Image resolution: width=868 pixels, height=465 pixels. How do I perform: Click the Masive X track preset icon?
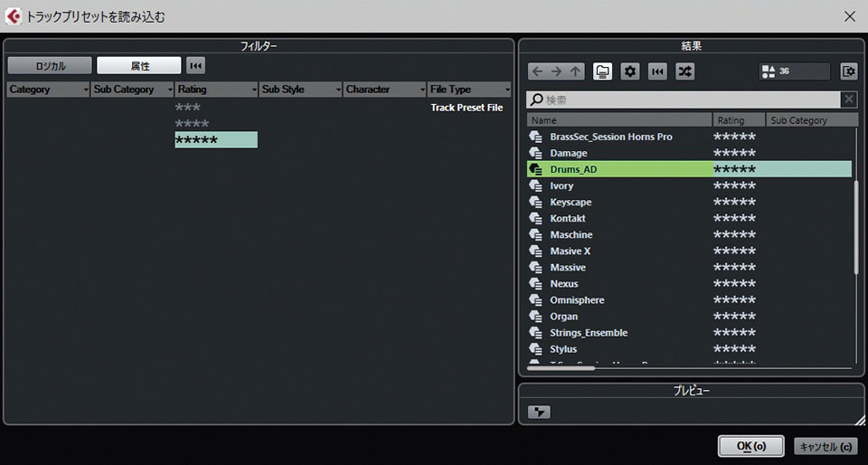(x=535, y=251)
